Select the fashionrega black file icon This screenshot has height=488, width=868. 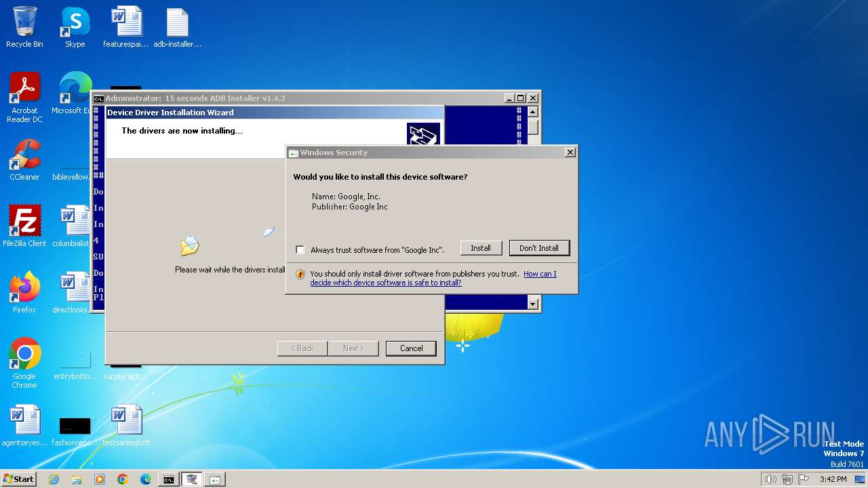[75, 430]
